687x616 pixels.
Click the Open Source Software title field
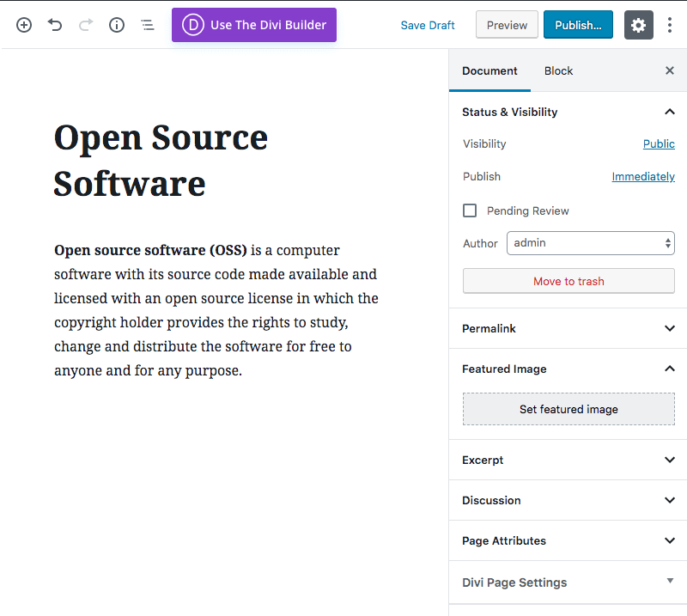(161, 160)
